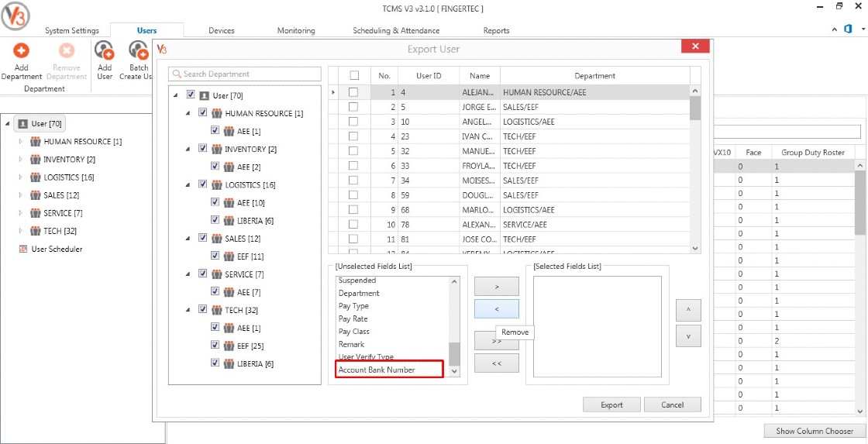Collapse HUMAN RESOURCE node in dialog tree
Viewport: 868px width, 444px height.
click(x=188, y=113)
